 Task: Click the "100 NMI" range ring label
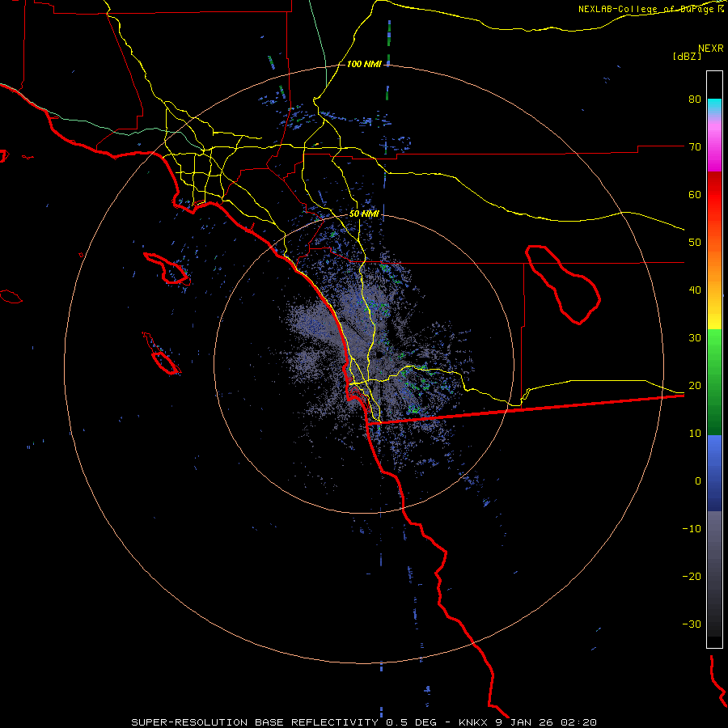364,64
